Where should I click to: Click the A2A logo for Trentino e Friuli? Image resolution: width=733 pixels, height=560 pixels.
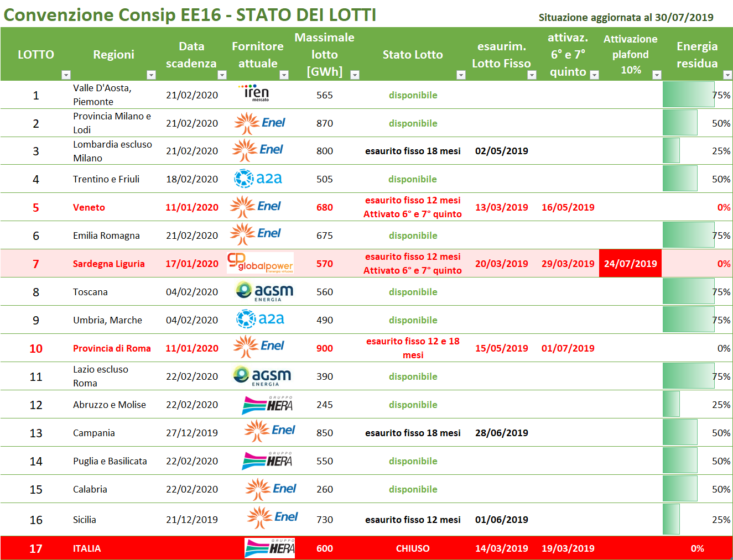pyautogui.click(x=259, y=179)
